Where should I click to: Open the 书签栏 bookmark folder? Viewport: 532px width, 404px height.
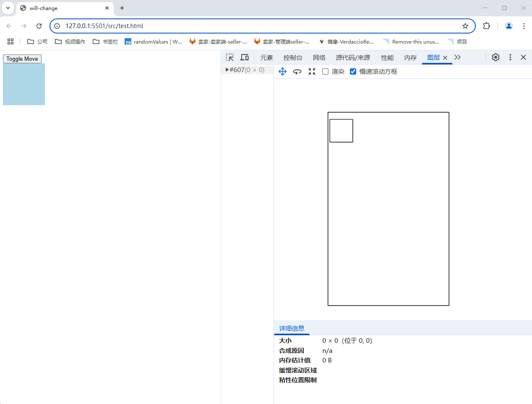(x=105, y=41)
